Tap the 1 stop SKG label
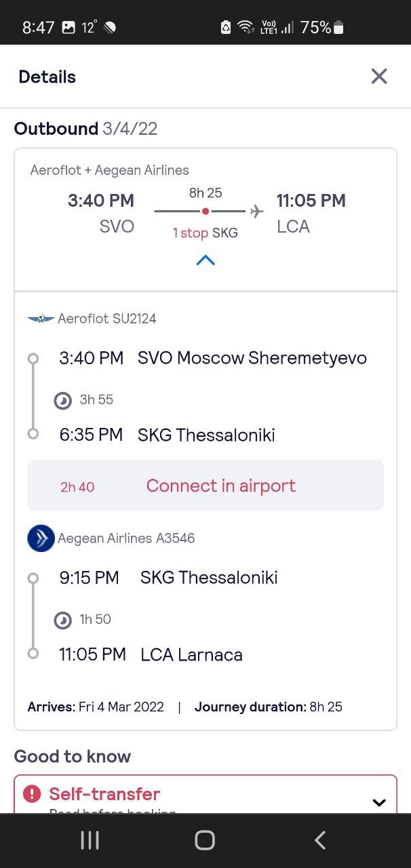The width and height of the screenshot is (411, 868). tap(206, 233)
